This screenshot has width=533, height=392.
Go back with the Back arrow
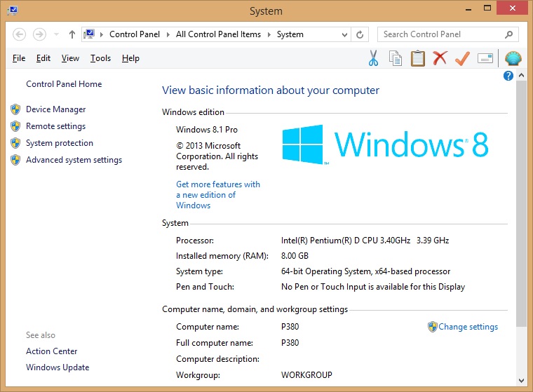click(x=20, y=34)
